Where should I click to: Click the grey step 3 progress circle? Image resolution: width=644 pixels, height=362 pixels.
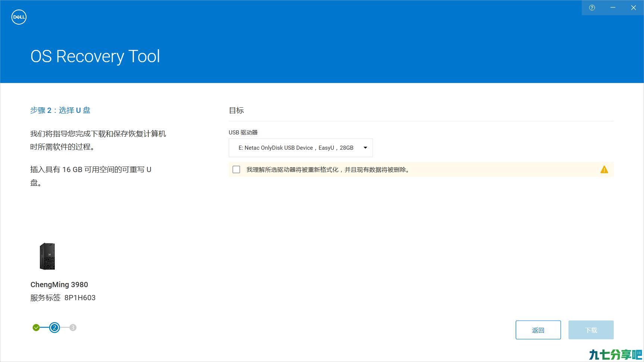[73, 328]
